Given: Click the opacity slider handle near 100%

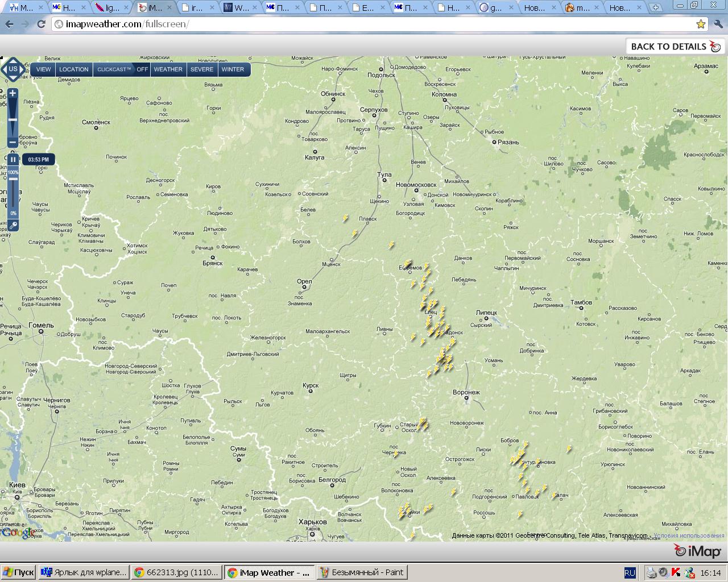Looking at the screenshot, I should pyautogui.click(x=13, y=178).
